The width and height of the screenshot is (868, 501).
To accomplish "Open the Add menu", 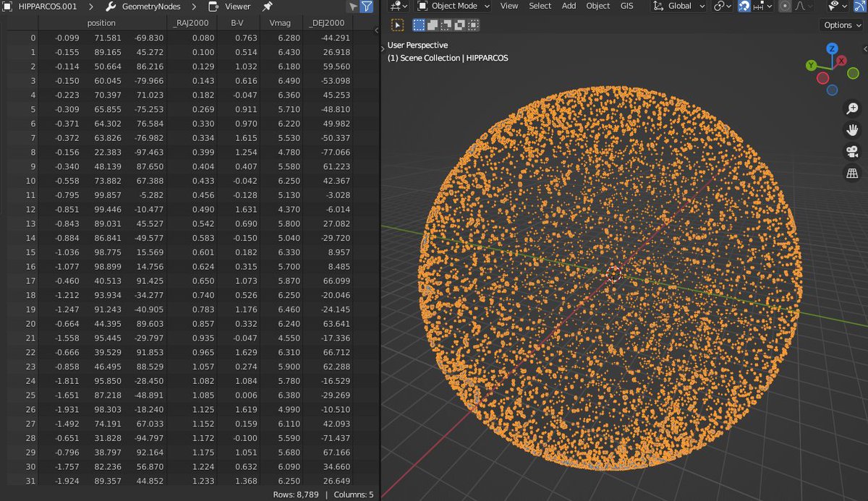I will [569, 6].
